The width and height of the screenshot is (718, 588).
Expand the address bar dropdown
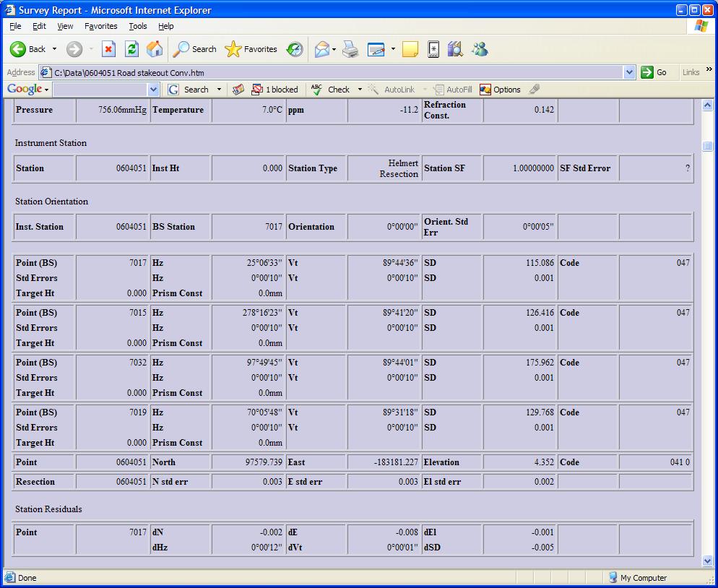click(x=628, y=72)
